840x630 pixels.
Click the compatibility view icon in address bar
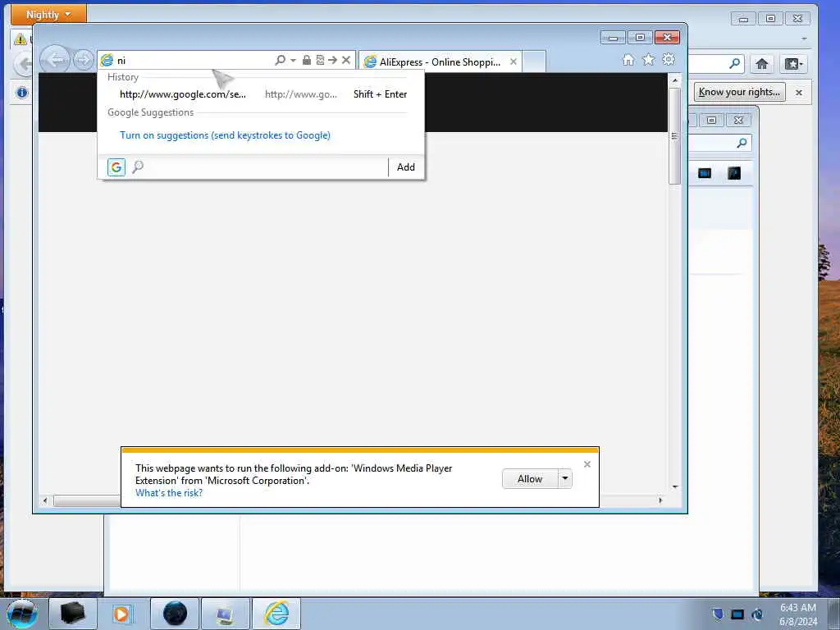(x=320, y=60)
